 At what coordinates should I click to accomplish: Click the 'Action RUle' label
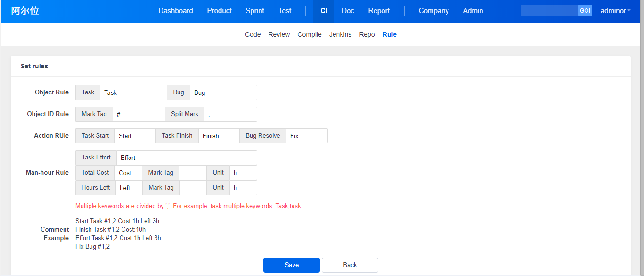(x=51, y=136)
